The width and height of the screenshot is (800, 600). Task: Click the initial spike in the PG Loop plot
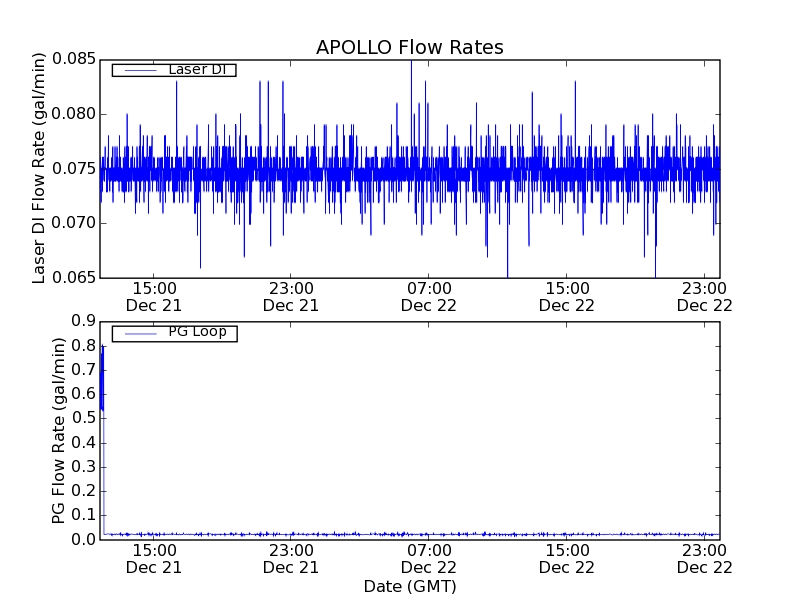tap(102, 380)
